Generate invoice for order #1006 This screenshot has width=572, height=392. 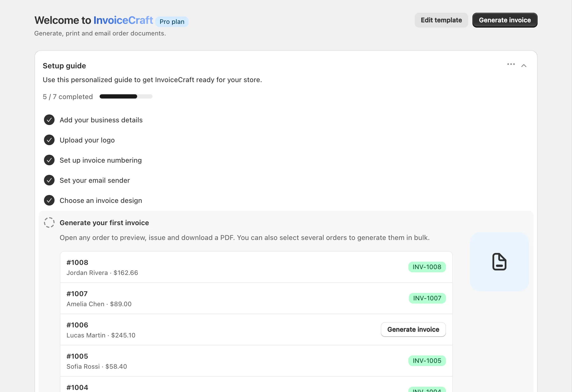click(x=413, y=329)
